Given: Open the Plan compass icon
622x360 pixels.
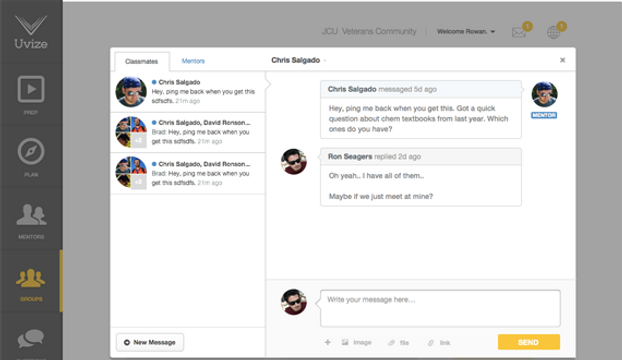Looking at the screenshot, I should click(31, 151).
